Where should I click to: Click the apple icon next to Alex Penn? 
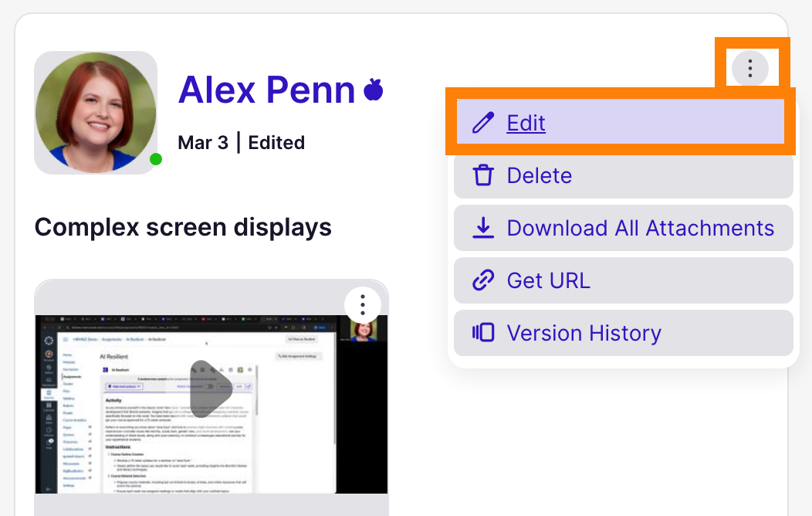[373, 90]
